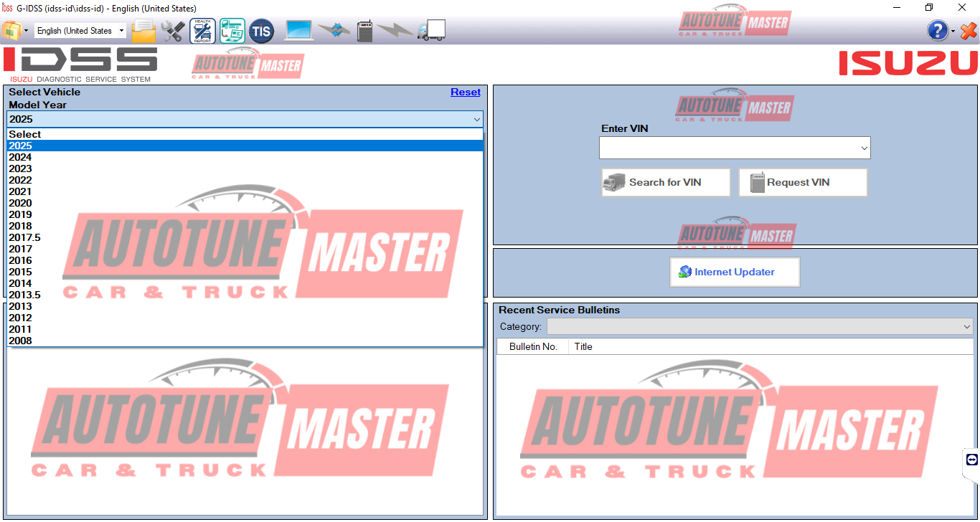The width and height of the screenshot is (980, 522).
Task: Click the TIS round icon
Action: click(261, 31)
